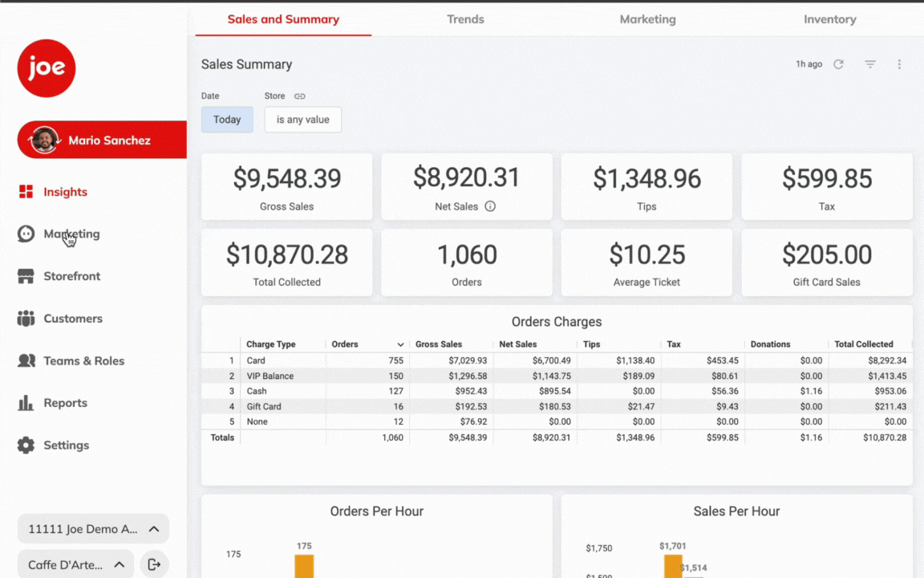Open the dashboard filter icon
The height and width of the screenshot is (578, 924).
pos(869,64)
